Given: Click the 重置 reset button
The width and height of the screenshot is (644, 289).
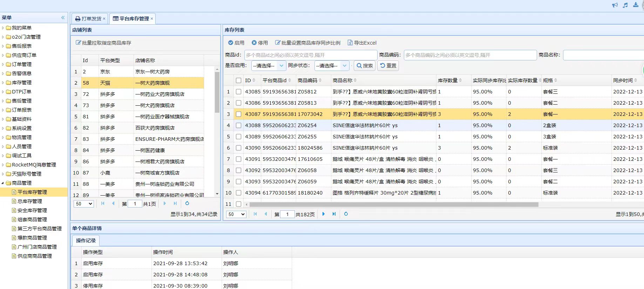Looking at the screenshot, I should (x=388, y=66).
